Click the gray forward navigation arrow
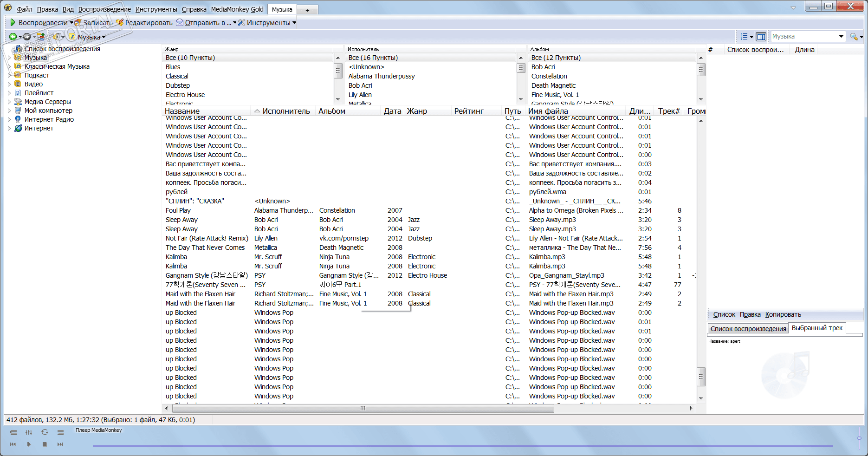This screenshot has height=456, width=868. click(27, 37)
